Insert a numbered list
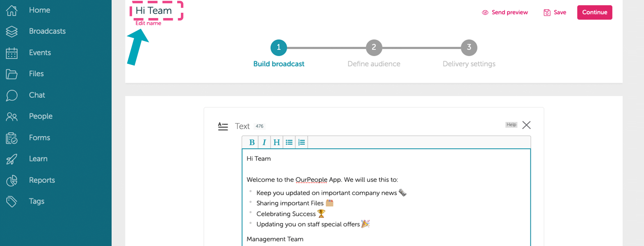This screenshot has height=246, width=644. (x=301, y=142)
